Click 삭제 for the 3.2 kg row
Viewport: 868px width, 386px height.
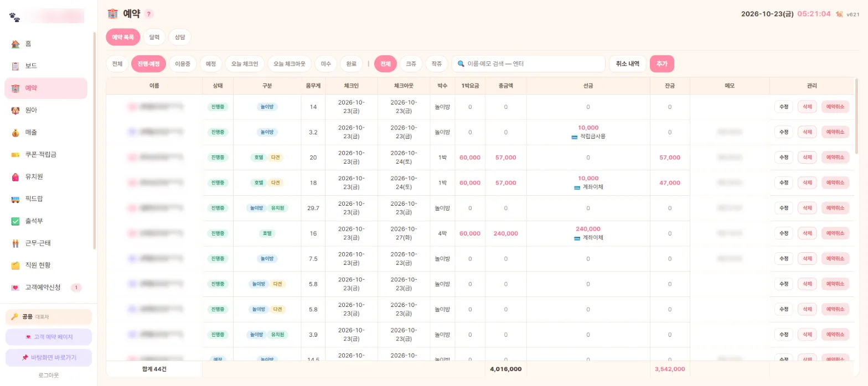point(807,132)
